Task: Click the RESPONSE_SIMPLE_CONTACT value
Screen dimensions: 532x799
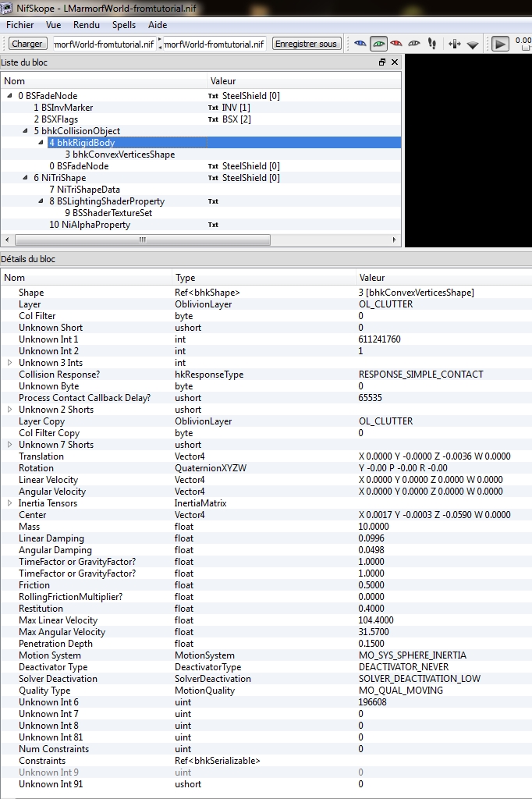Action: [x=421, y=375]
